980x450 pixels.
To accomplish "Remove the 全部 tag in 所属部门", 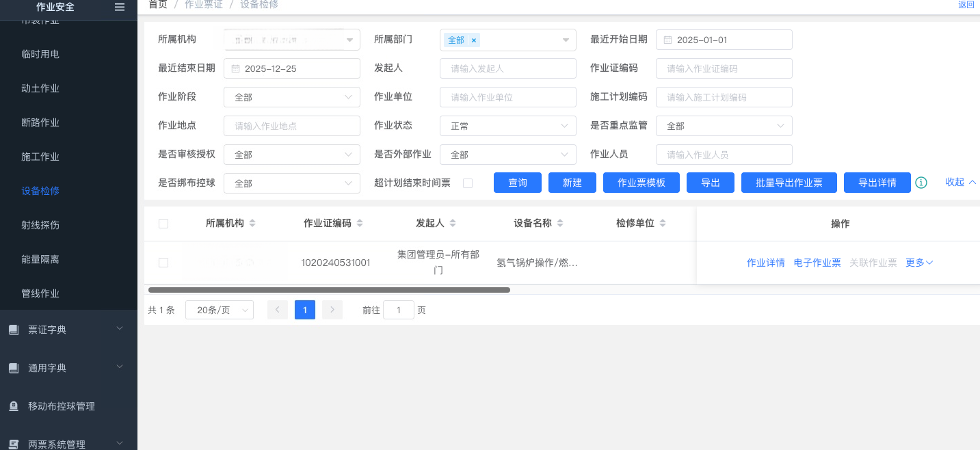I will pos(473,40).
